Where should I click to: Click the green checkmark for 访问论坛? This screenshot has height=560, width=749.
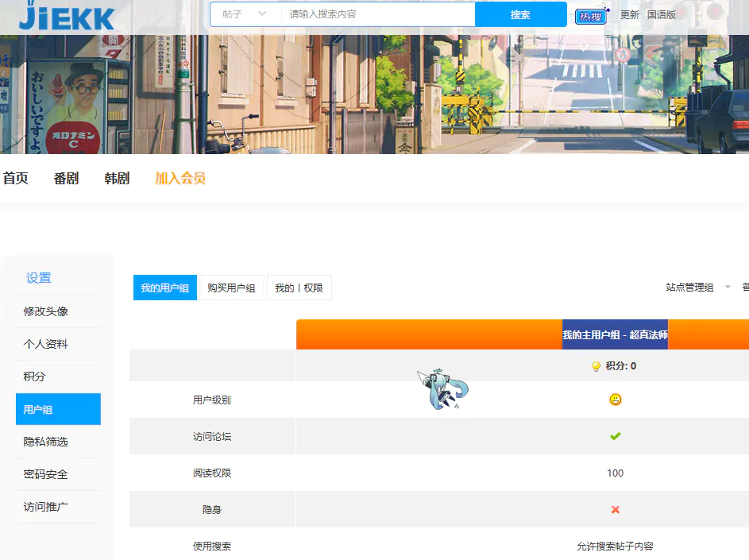616,436
